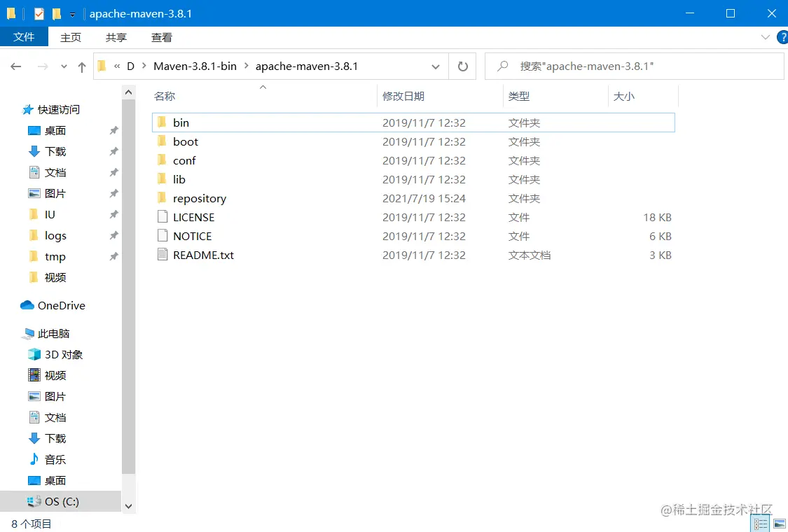Open the 共享 ribbon tab
The image size is (788, 532).
116,37
